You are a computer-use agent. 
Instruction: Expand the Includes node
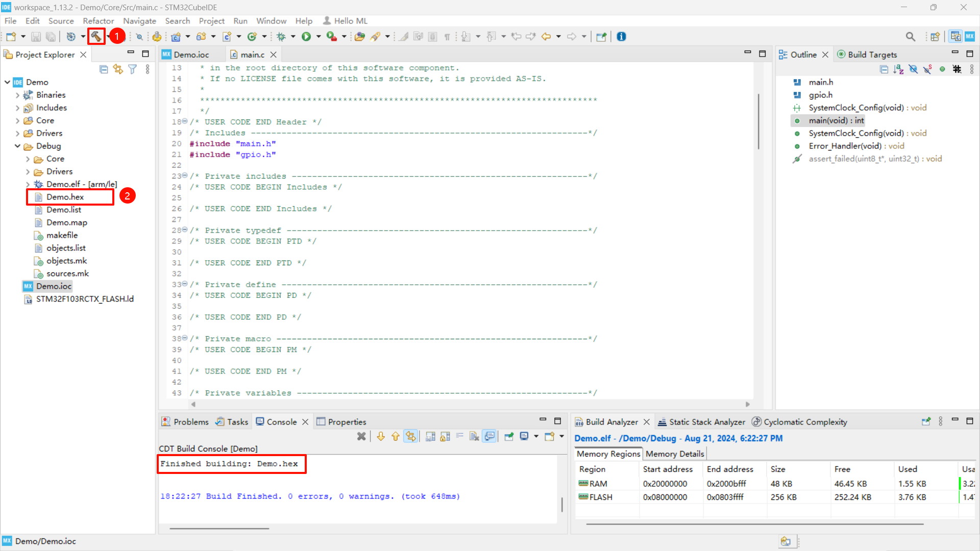pyautogui.click(x=18, y=108)
